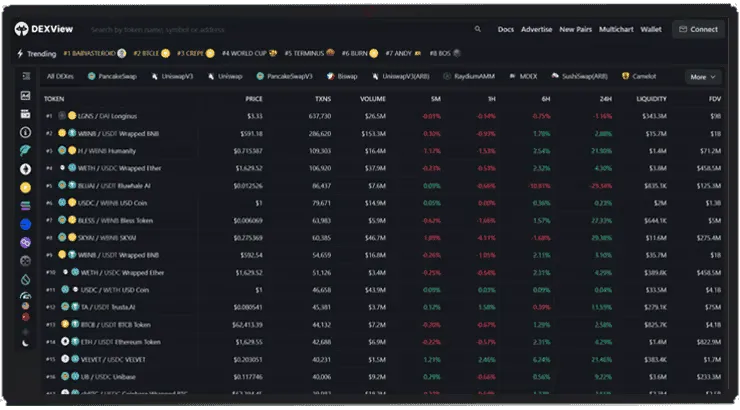
Task: Filter by Camelot
Action: tap(639, 76)
